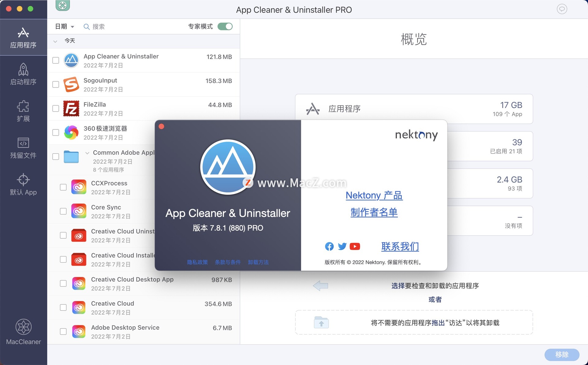The image size is (588, 365).
Task: Check the SogouInput checkbox
Action: click(56, 84)
